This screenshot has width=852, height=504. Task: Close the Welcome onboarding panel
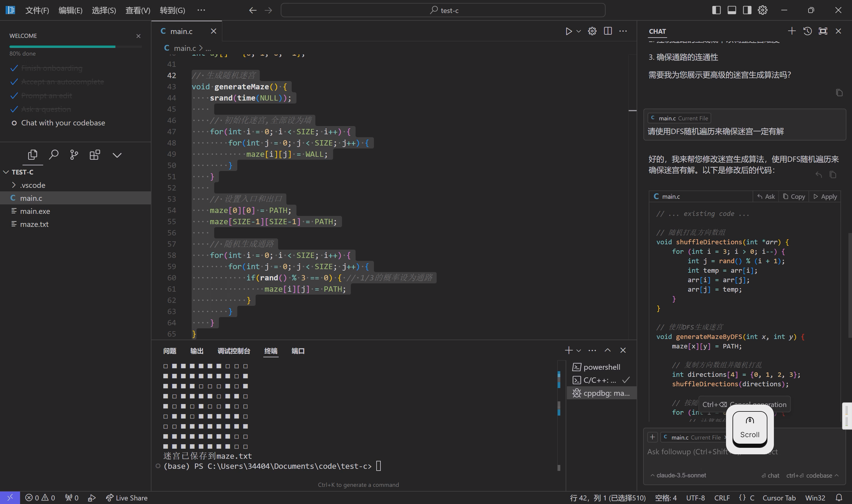tap(138, 36)
